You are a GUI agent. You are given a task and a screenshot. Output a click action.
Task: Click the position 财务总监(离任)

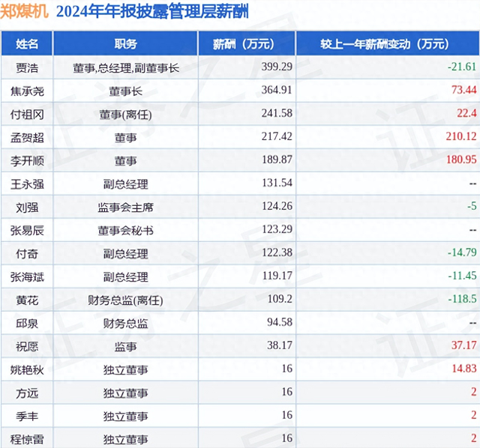[x=125, y=300]
